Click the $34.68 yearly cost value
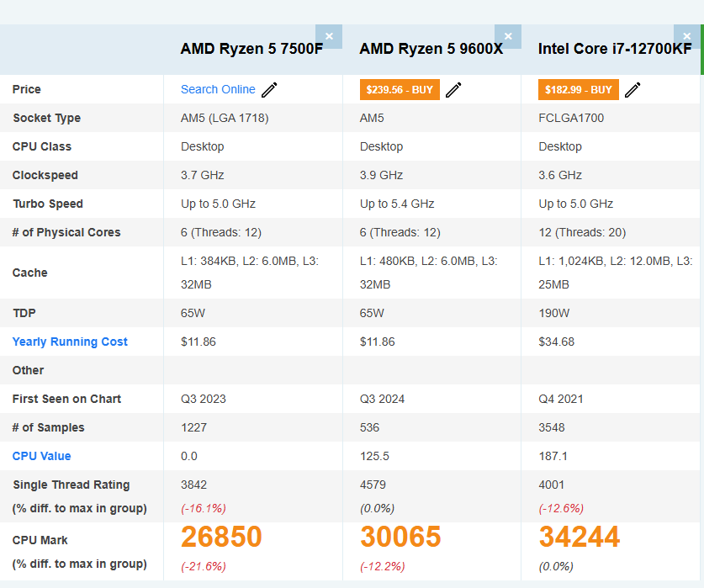Screen dimensions: 704x588 pos(556,342)
